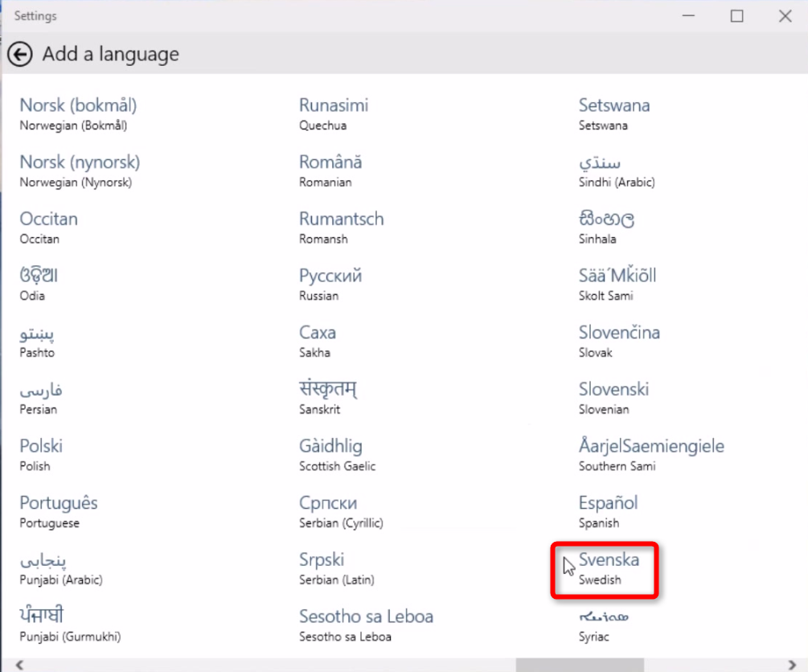Minimize the Settings window
Screen dimensions: 808x672
pyautogui.click(x=688, y=16)
